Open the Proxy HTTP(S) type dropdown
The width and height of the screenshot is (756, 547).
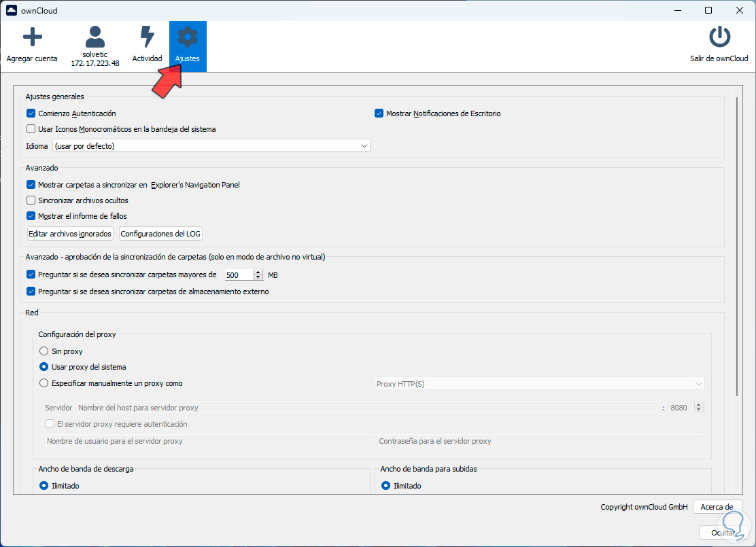coord(540,384)
